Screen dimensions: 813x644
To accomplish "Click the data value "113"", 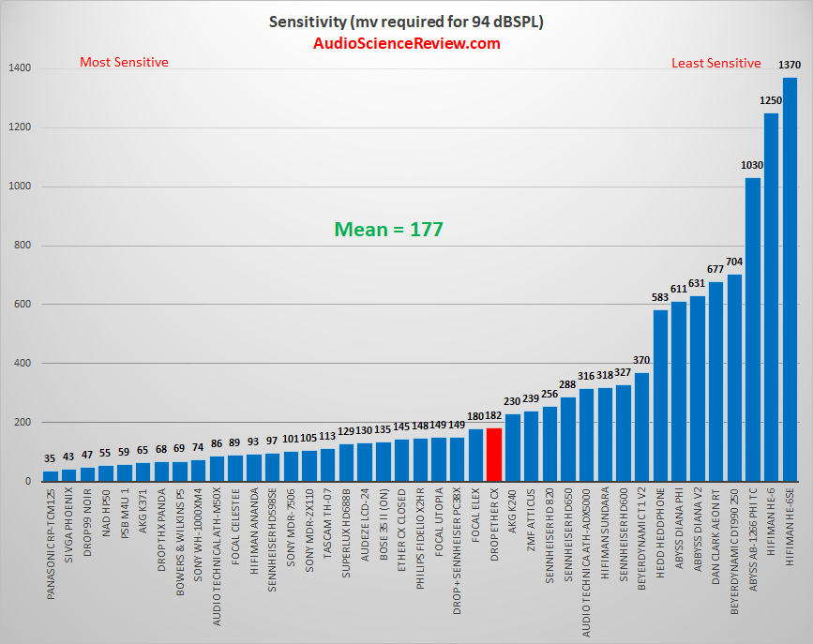I will [x=327, y=437].
